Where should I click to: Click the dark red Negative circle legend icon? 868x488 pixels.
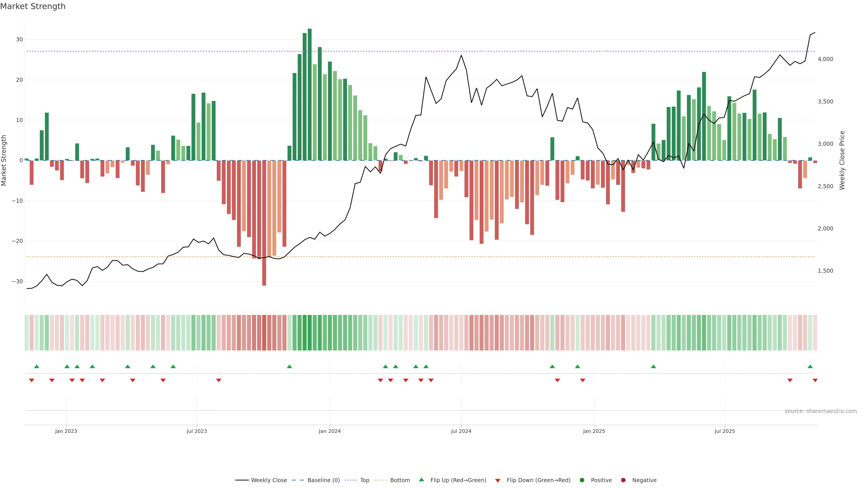click(623, 480)
